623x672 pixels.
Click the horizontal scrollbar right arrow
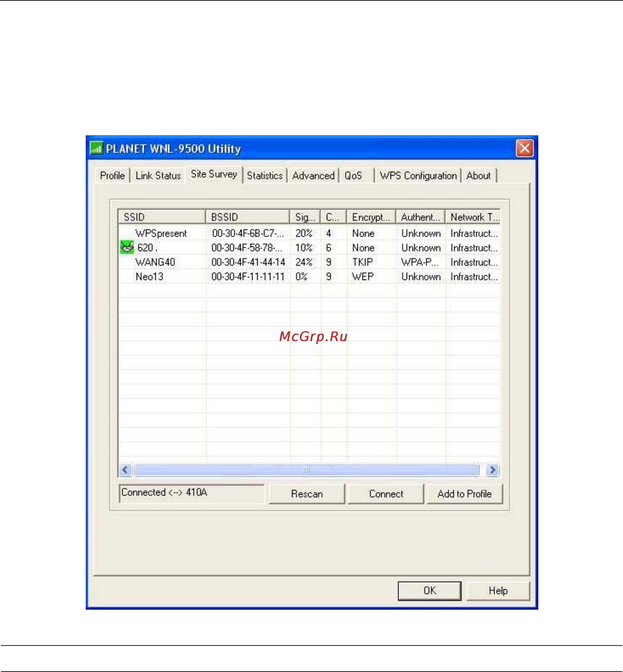493,470
